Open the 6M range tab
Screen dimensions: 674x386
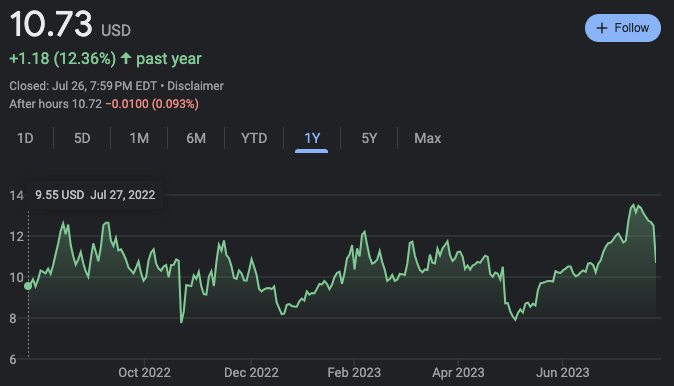point(196,138)
